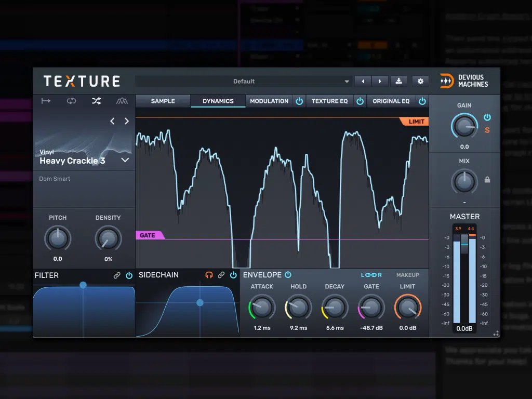Open the Default preset dropdown

click(243, 82)
